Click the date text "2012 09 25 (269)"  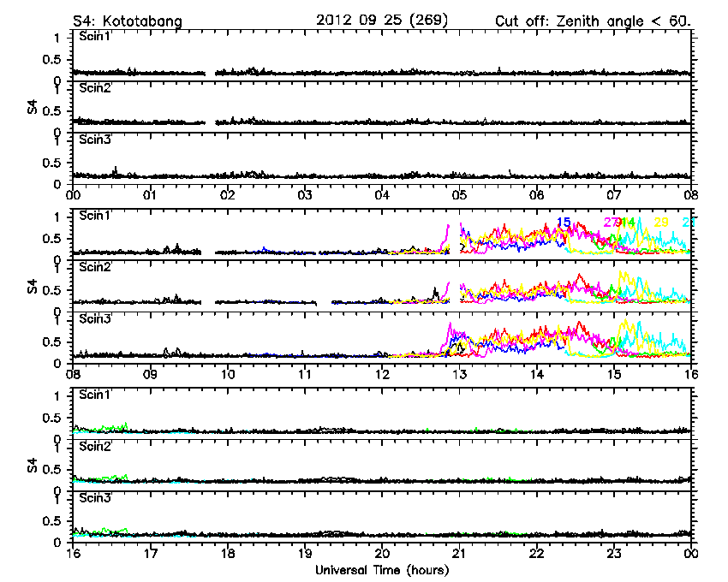(x=382, y=21)
